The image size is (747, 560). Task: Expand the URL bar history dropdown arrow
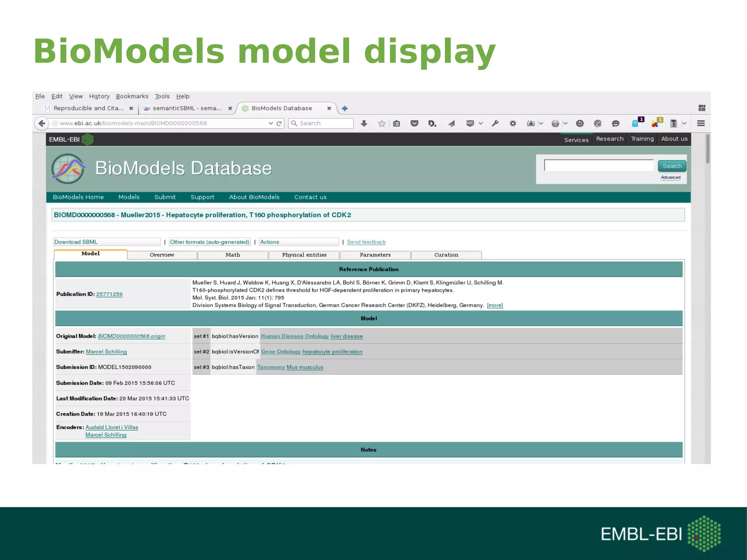271,124
